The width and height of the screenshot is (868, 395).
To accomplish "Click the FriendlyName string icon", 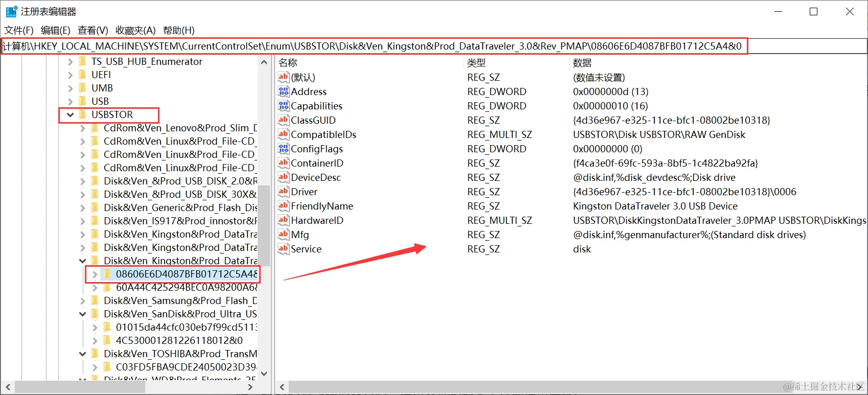I will [284, 206].
